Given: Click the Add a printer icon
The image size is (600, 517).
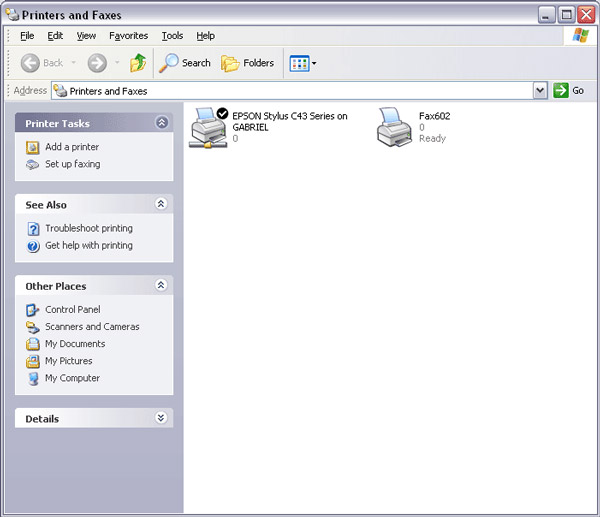Looking at the screenshot, I should (x=33, y=147).
